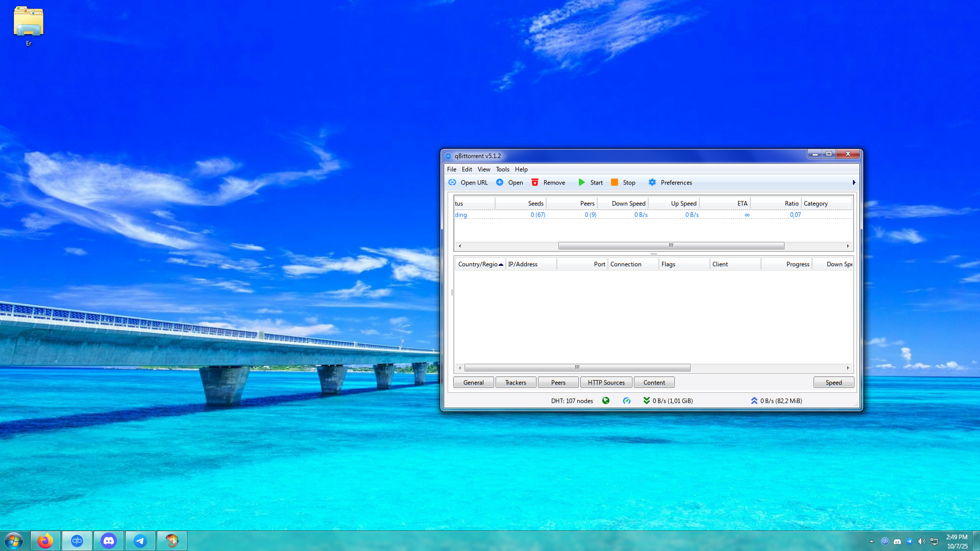The height and width of the screenshot is (551, 980).
Task: Click the qBittorrent system tray icon
Action: click(x=885, y=541)
